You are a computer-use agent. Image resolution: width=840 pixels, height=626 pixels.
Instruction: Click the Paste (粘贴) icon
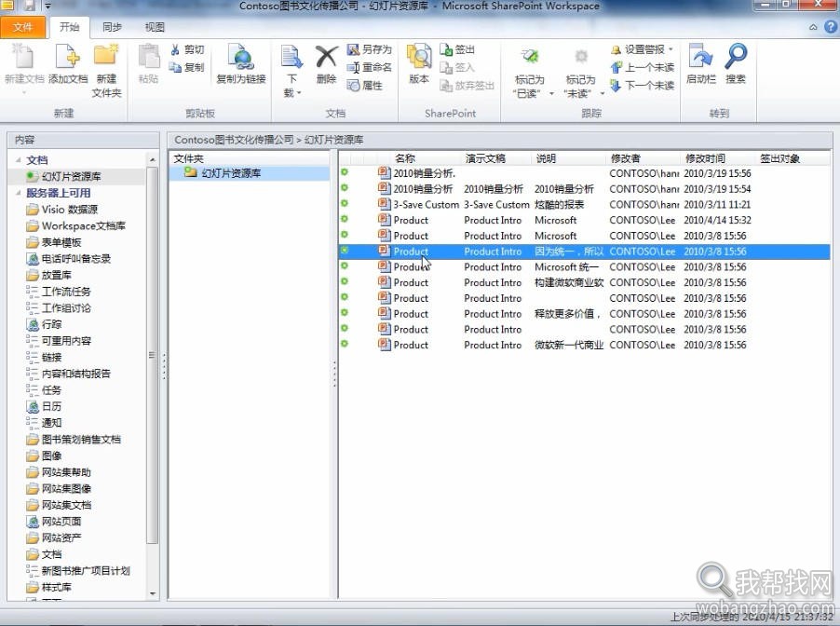(148, 57)
